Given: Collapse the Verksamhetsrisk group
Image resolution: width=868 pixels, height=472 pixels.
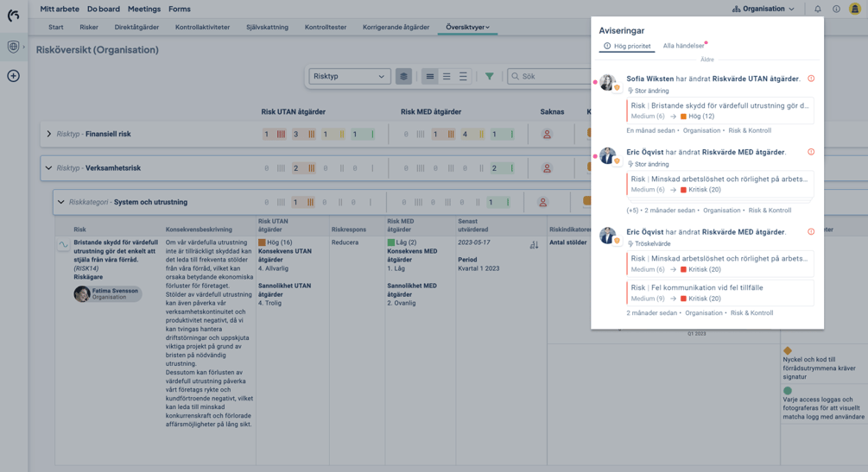Looking at the screenshot, I should point(49,168).
